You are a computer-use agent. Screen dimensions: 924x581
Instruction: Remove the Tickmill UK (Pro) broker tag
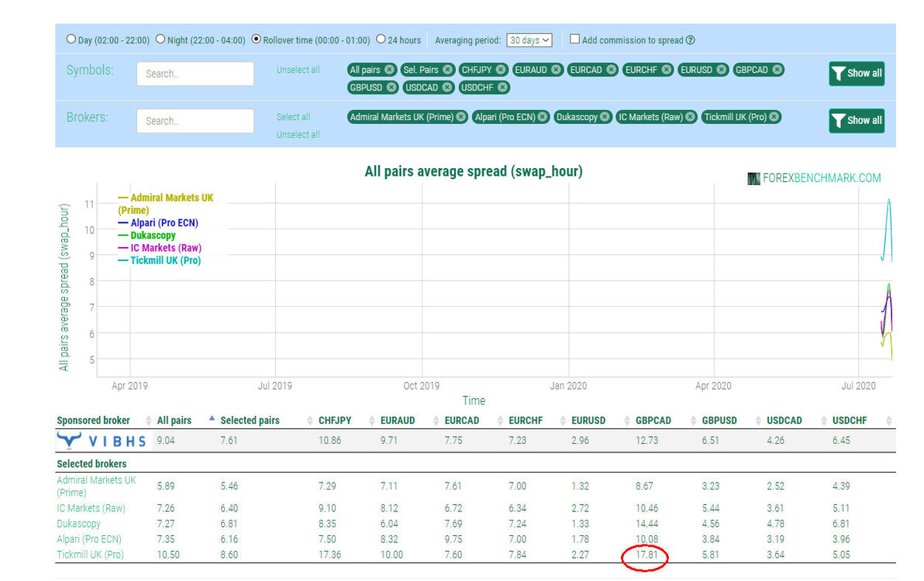point(774,116)
